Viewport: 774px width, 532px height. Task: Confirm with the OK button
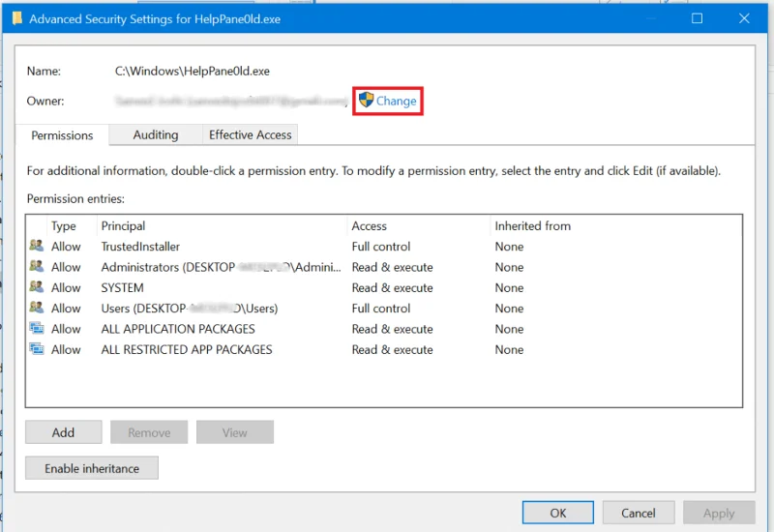pos(558,513)
